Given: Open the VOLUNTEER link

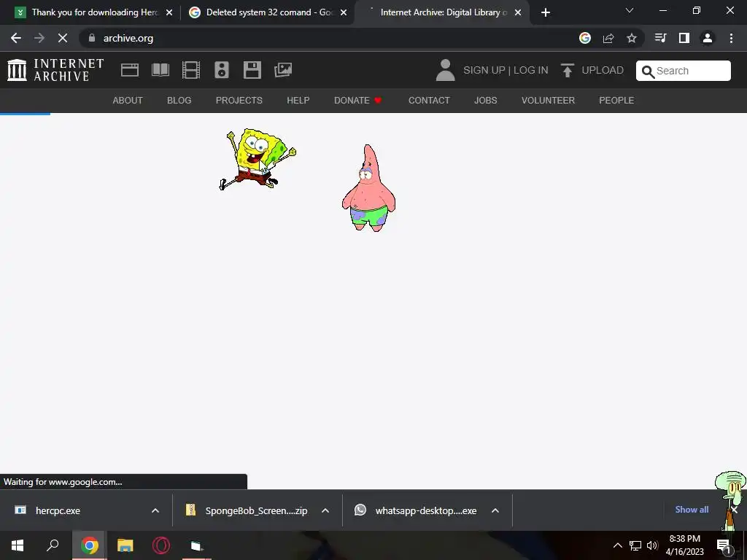Looking at the screenshot, I should (x=548, y=101).
